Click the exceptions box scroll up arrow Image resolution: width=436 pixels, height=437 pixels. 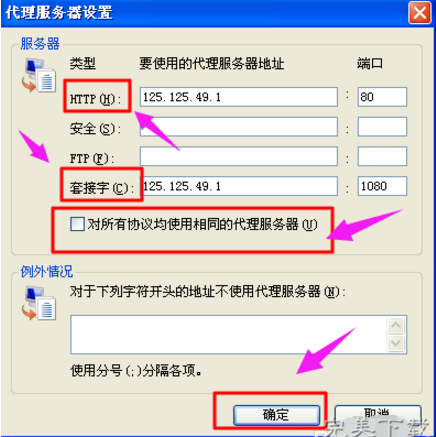click(x=396, y=325)
